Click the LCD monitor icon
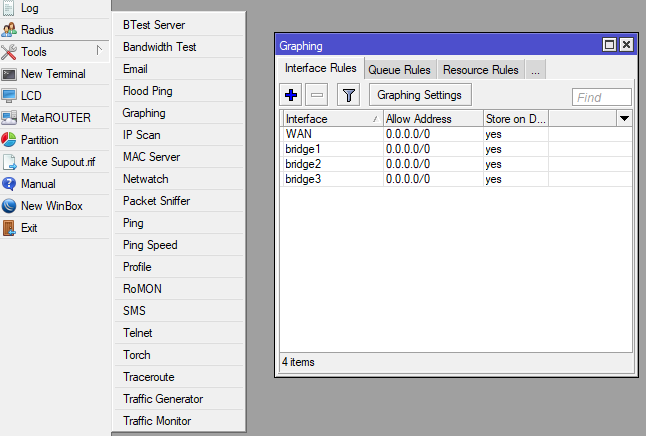Viewport: 646px width, 436px height. pos(10,96)
